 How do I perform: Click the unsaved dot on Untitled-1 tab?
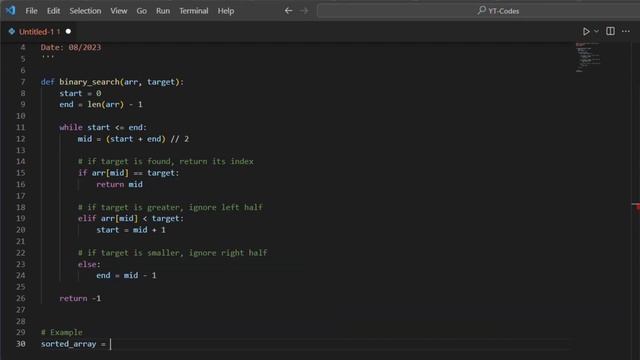coord(68,31)
